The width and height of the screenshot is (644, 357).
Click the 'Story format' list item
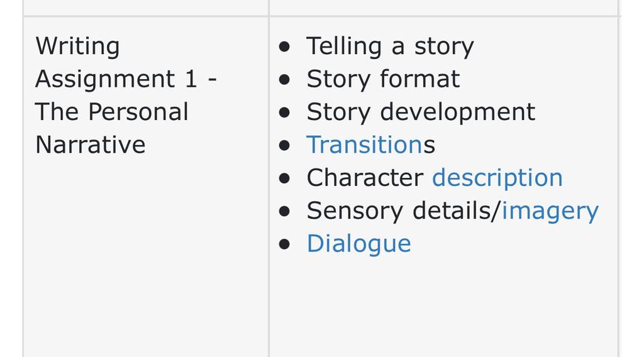tap(383, 79)
